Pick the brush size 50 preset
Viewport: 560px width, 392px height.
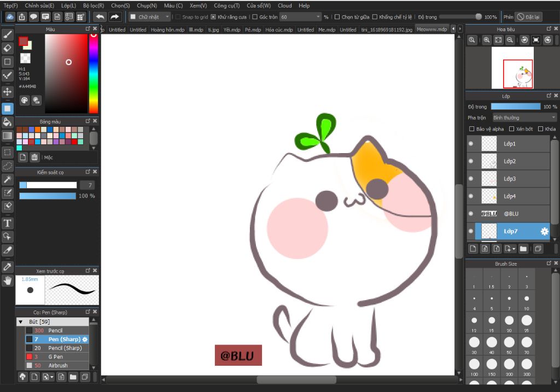pos(509,344)
